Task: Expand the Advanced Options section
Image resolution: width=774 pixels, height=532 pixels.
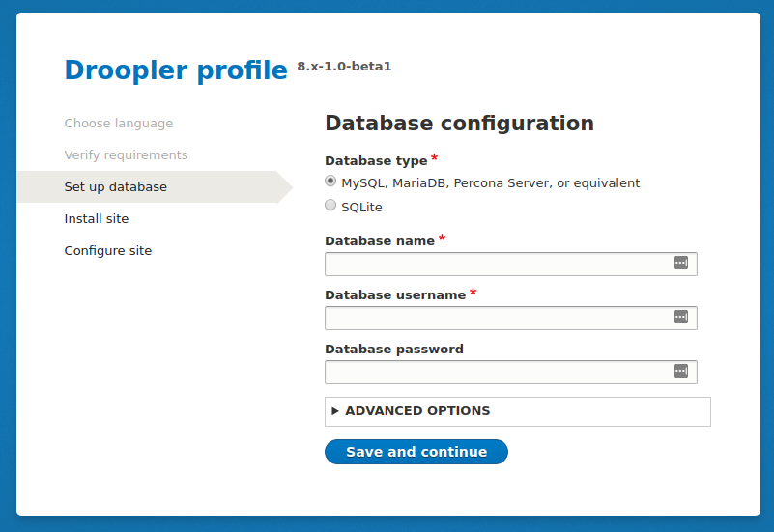Action: coord(517,411)
